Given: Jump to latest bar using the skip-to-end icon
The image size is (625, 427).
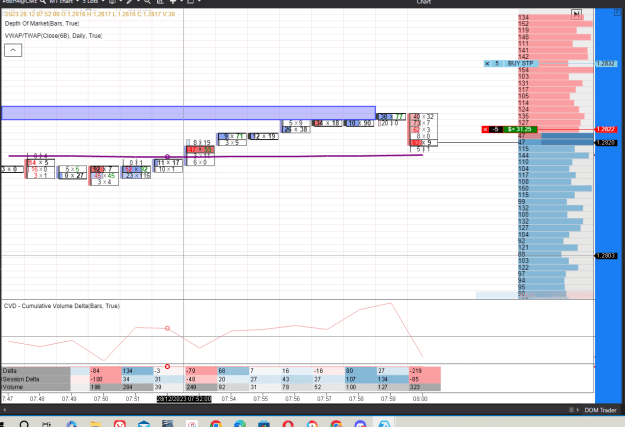Looking at the screenshot, I should (576, 14).
